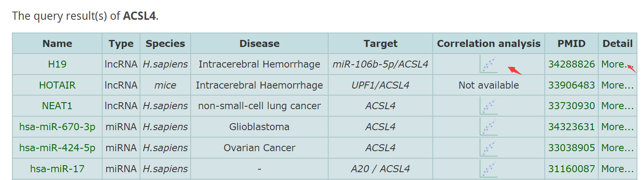View correlation plot icon for hsa-miR-670-3p
644x180 pixels.
point(488,127)
